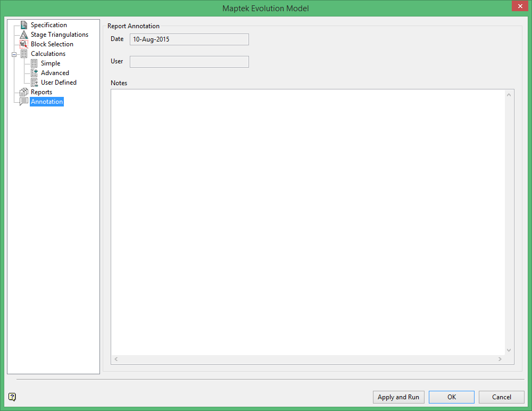Click the Block Selection icon

(x=24, y=44)
